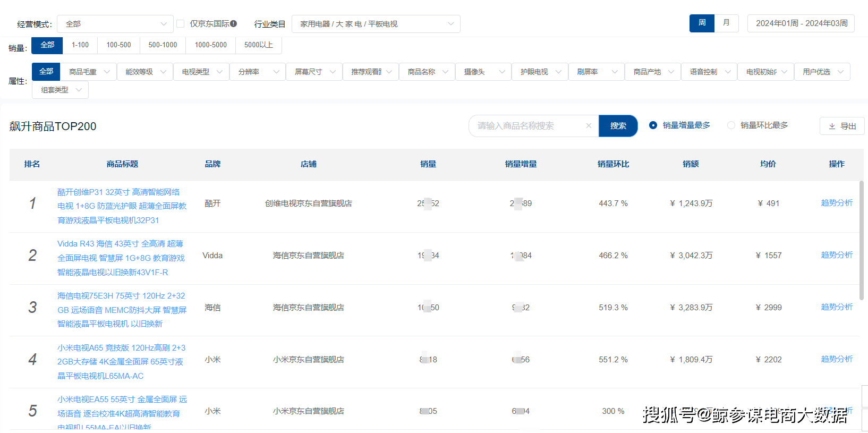
Task: Expand the 电视初始内存 attribute dropdown
Action: click(766, 72)
